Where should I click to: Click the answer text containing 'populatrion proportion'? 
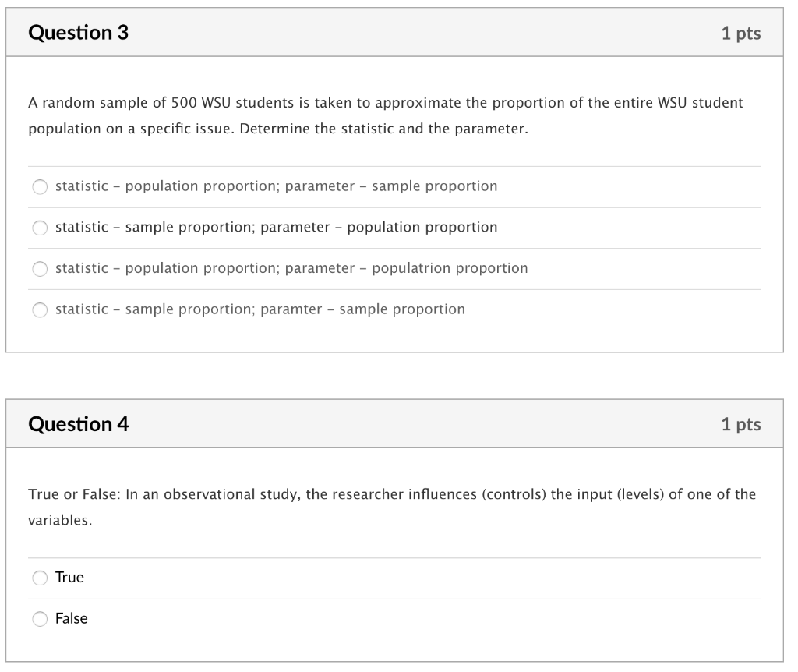[x=291, y=268]
